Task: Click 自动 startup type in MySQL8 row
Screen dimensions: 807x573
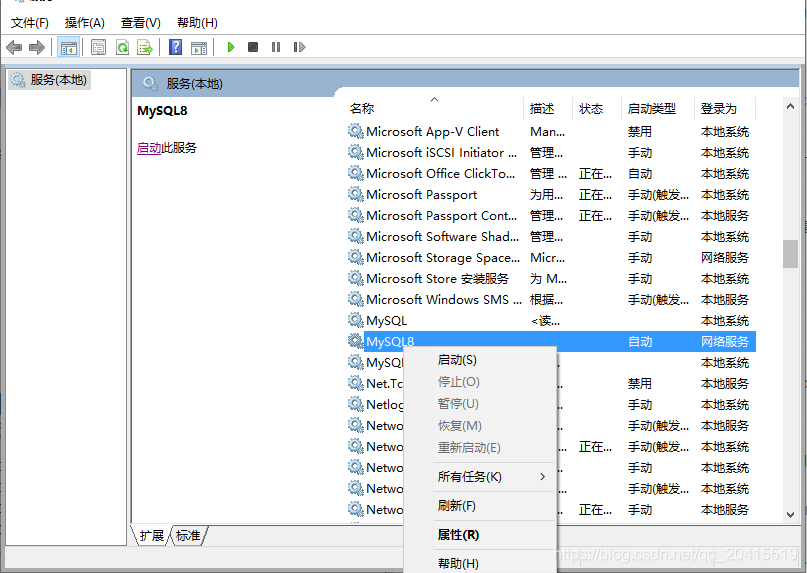Action: (640, 341)
